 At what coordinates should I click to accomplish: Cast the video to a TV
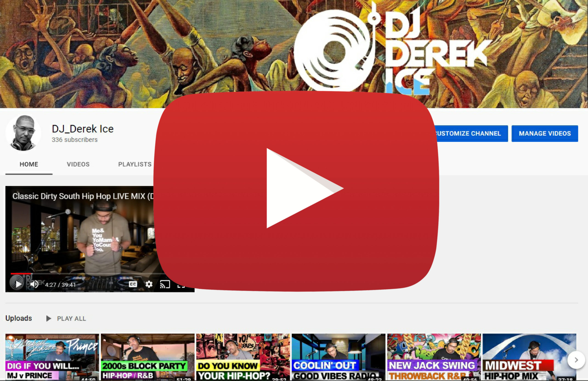point(165,284)
